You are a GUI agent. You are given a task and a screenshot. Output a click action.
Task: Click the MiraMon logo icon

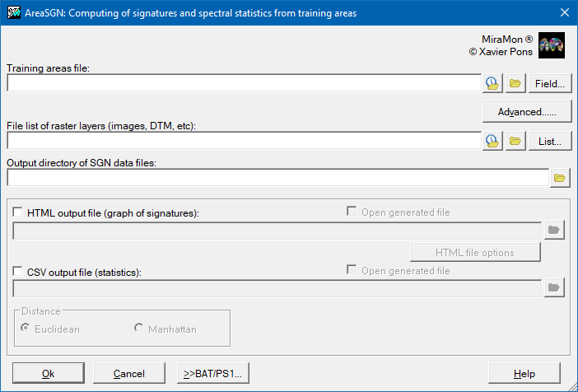(551, 45)
